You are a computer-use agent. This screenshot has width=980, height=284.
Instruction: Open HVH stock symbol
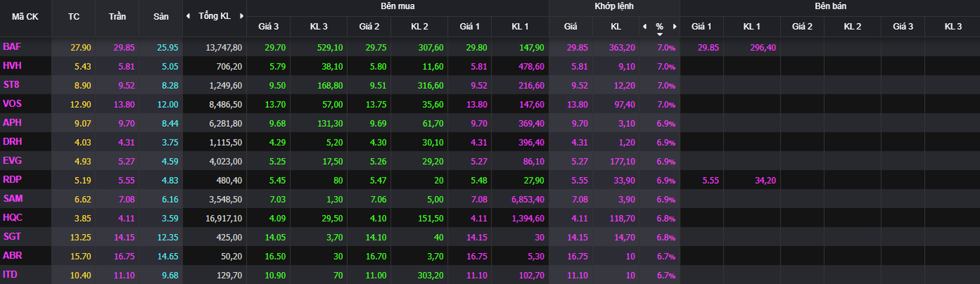(x=12, y=66)
